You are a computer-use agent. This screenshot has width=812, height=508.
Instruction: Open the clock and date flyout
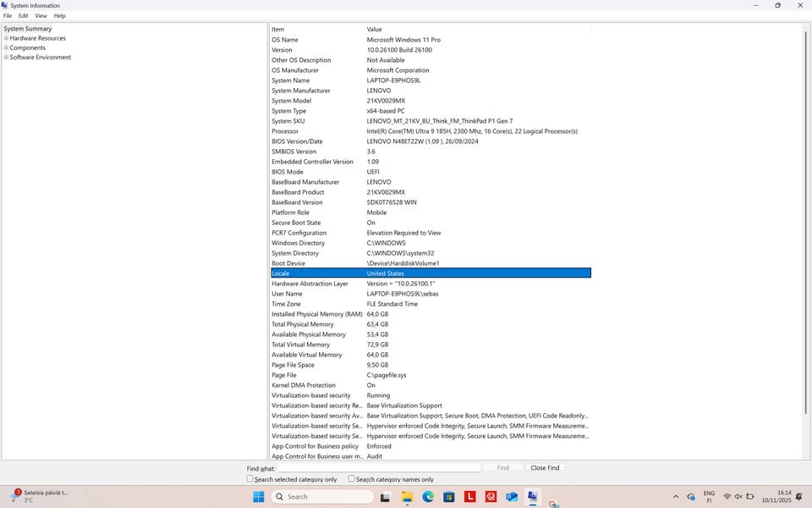776,497
